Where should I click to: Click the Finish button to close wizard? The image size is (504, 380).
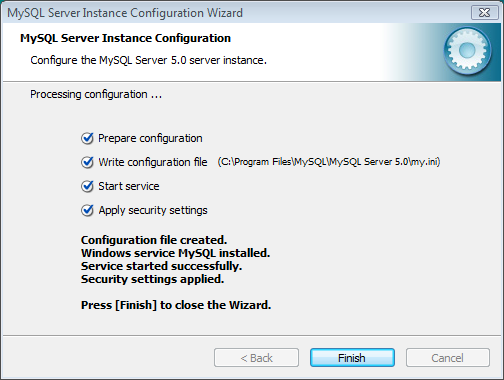(352, 358)
